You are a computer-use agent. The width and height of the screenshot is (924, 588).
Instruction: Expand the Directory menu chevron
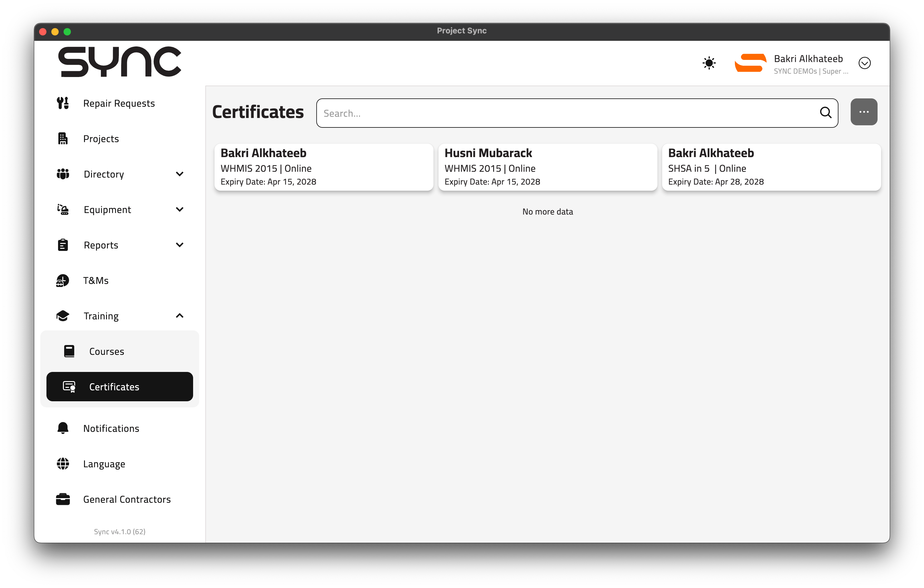(179, 174)
